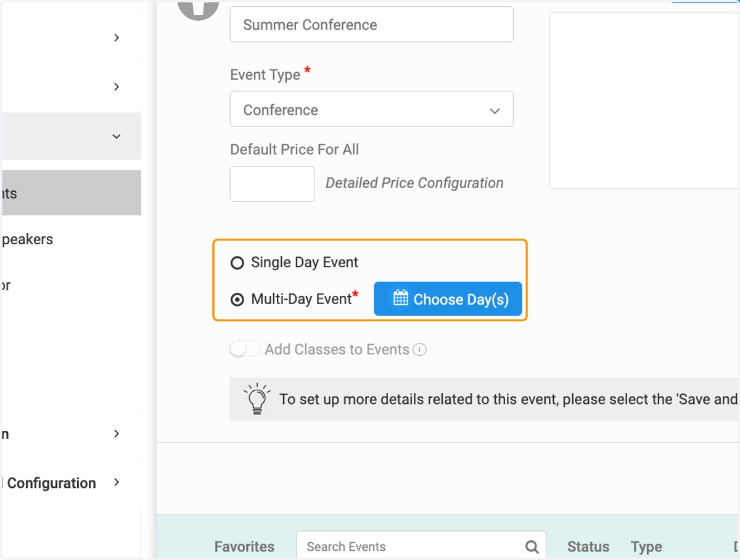The height and width of the screenshot is (560, 740).
Task: Click the magnifier icon in Search Events
Action: coord(532,546)
